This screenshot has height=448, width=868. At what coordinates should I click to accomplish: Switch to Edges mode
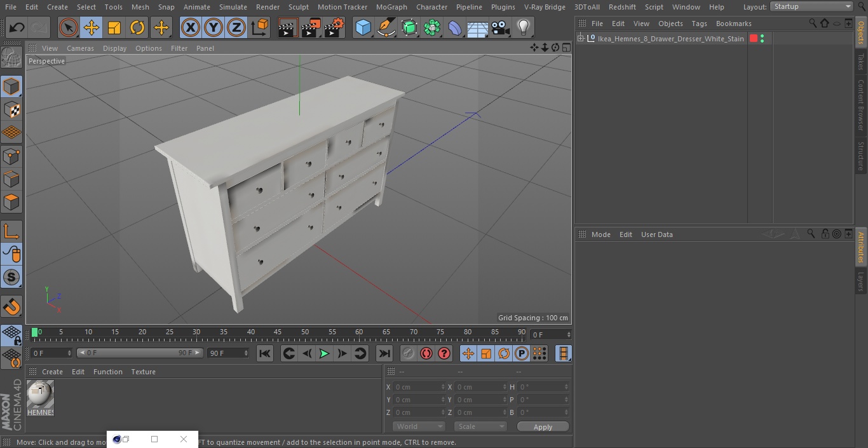coord(11,179)
